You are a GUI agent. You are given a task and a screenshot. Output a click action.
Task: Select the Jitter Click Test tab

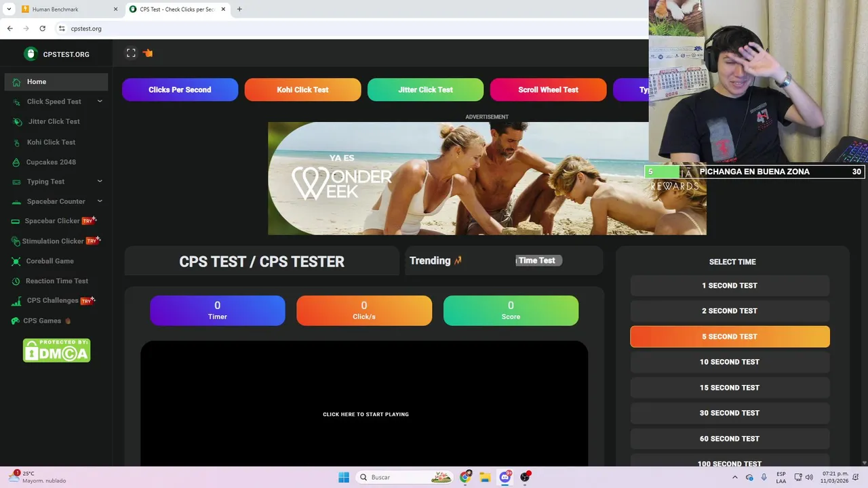coord(425,89)
